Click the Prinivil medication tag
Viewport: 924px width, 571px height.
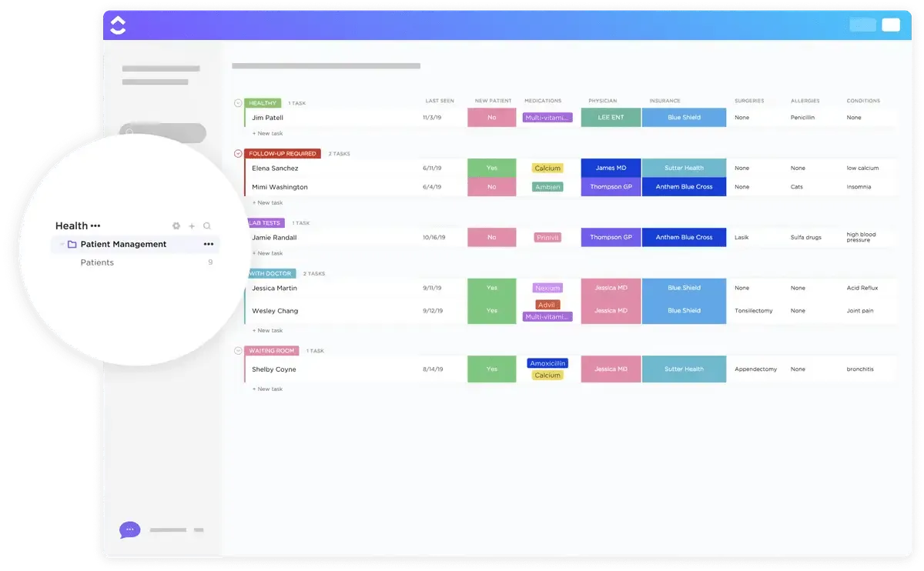click(x=547, y=238)
